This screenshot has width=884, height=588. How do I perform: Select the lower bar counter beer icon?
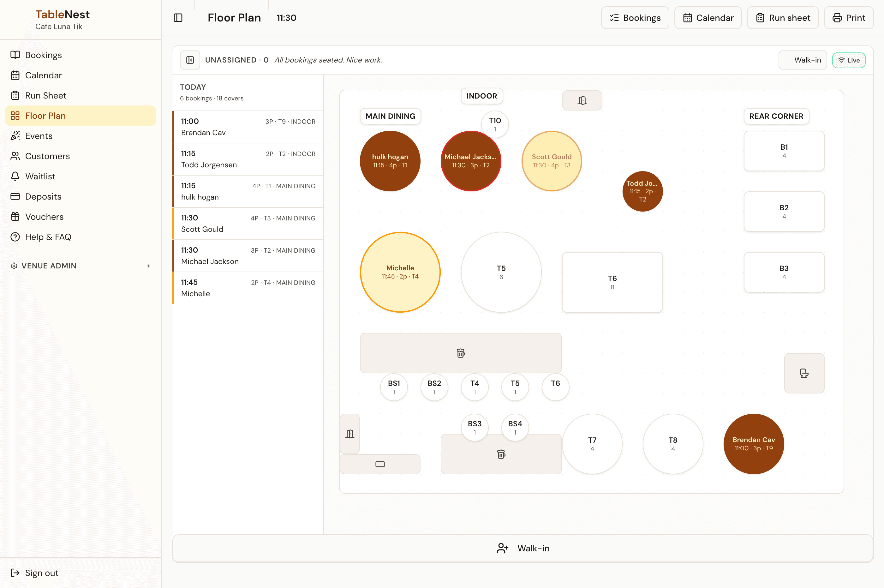click(x=501, y=454)
